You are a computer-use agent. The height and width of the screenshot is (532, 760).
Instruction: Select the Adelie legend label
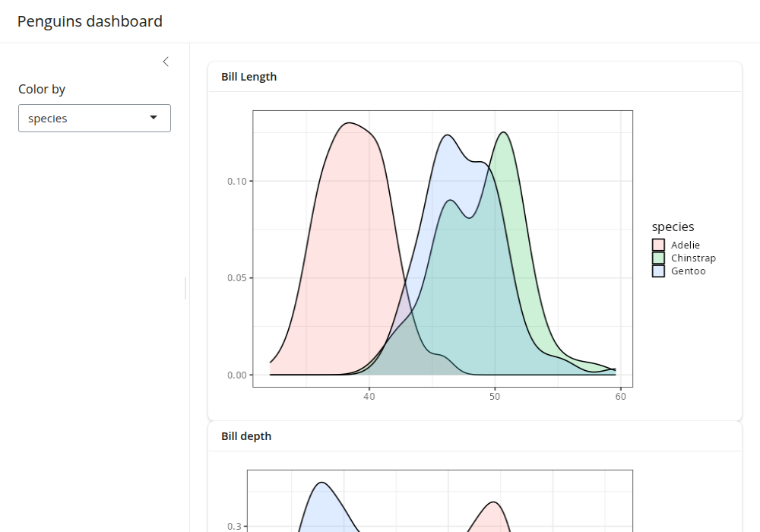coord(685,245)
